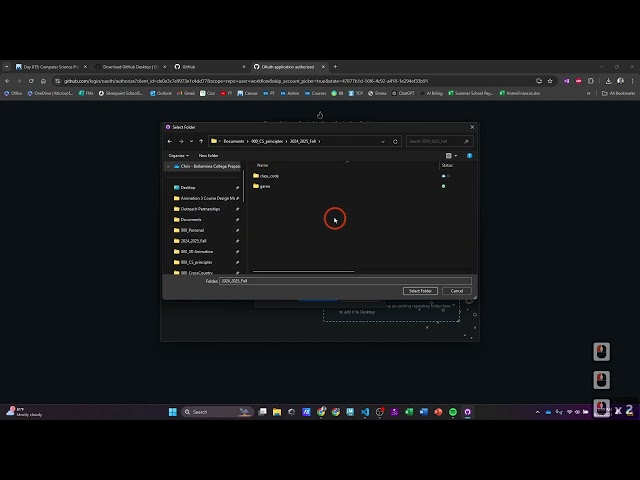
Task: Go to browser home page
Action: (x=43, y=81)
